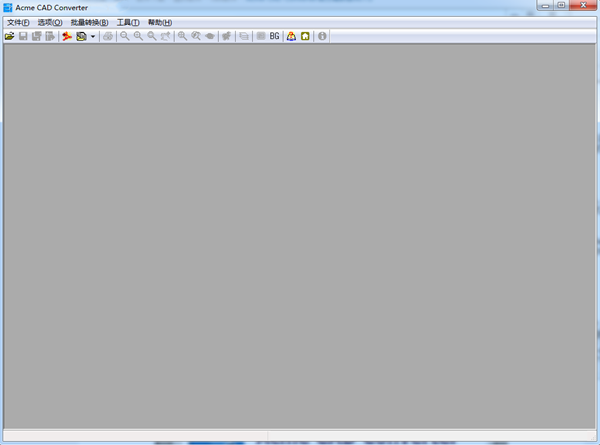Click the export file icon beside Save All

(50, 36)
